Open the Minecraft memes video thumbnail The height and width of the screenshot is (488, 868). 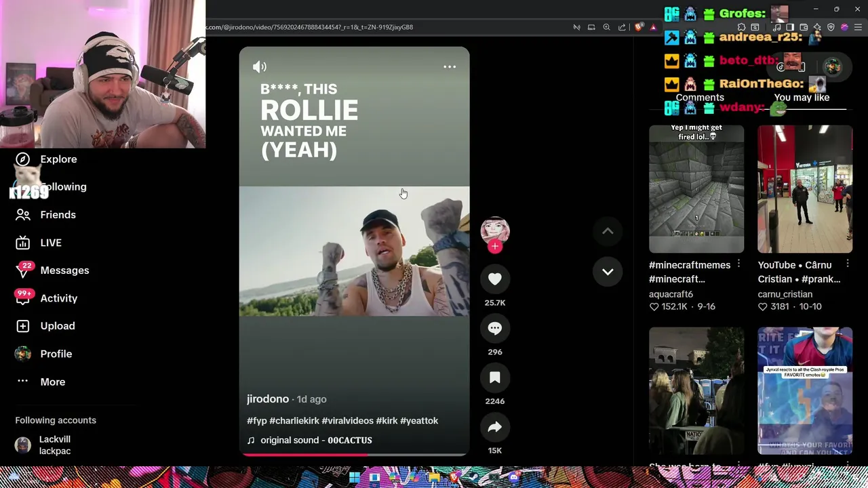point(696,188)
